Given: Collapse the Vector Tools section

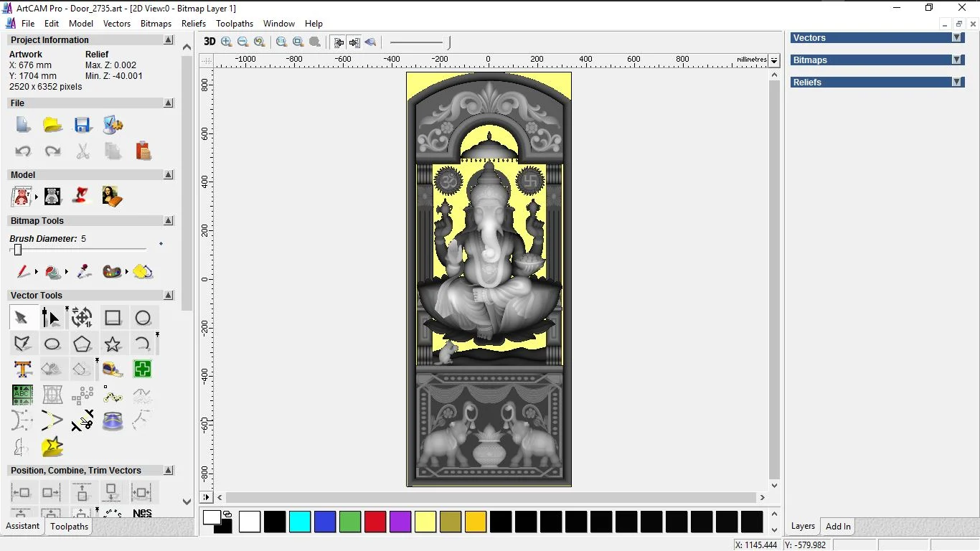Looking at the screenshot, I should [169, 296].
